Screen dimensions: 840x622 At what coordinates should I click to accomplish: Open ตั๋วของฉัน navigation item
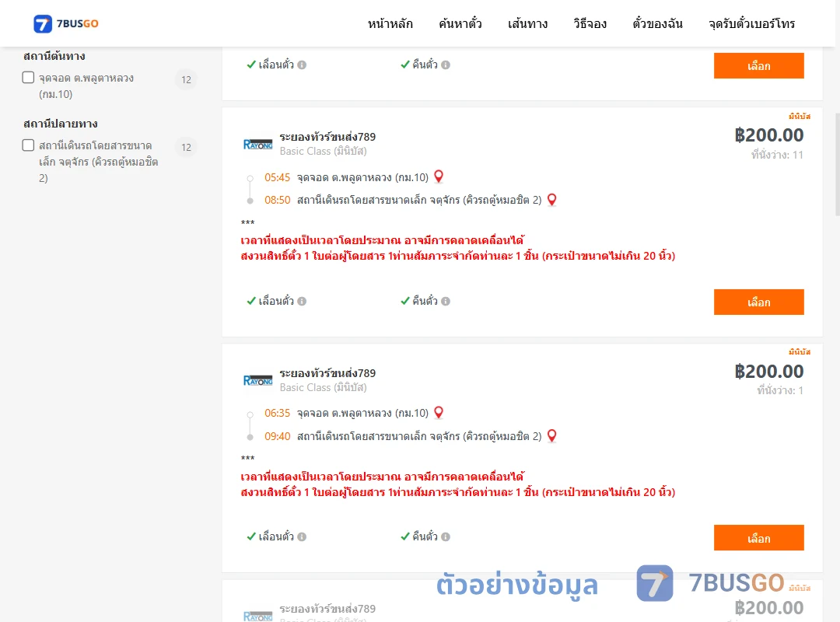click(657, 23)
